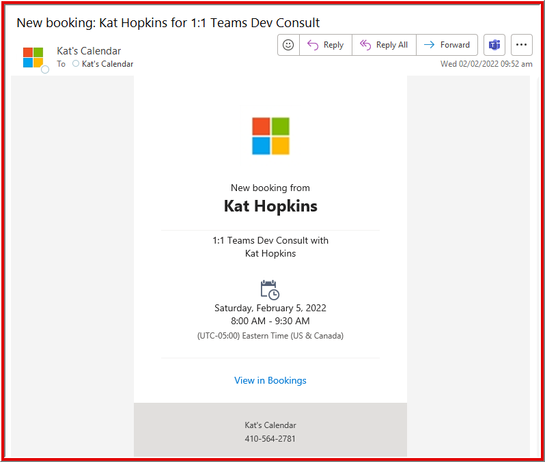The height and width of the screenshot is (462, 545).
Task: Click the received timestamp Wed 02/02/2022
Action: 486,64
